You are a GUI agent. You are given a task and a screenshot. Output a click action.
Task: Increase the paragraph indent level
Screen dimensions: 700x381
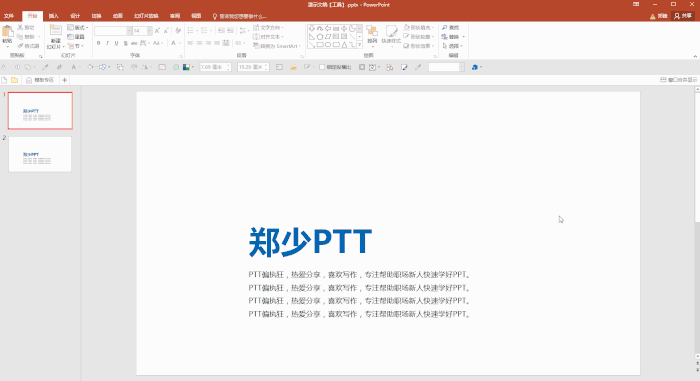(x=230, y=31)
